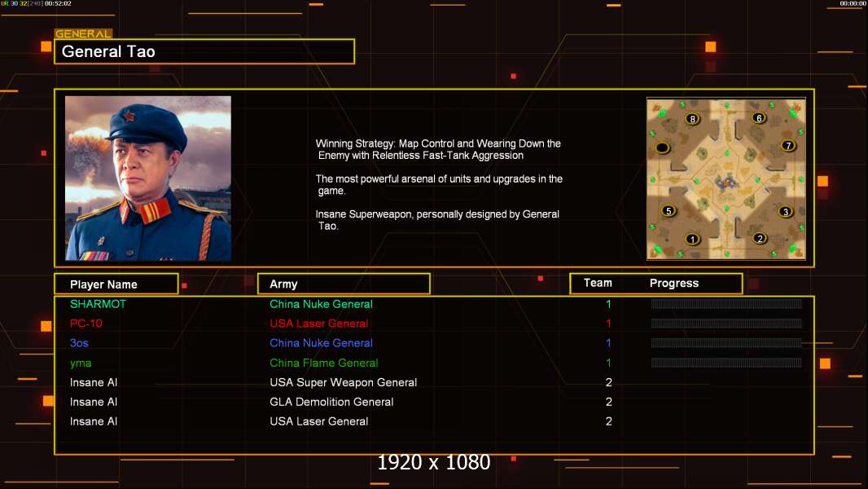Click the map preview center structure
The image size is (868, 489).
(726, 182)
